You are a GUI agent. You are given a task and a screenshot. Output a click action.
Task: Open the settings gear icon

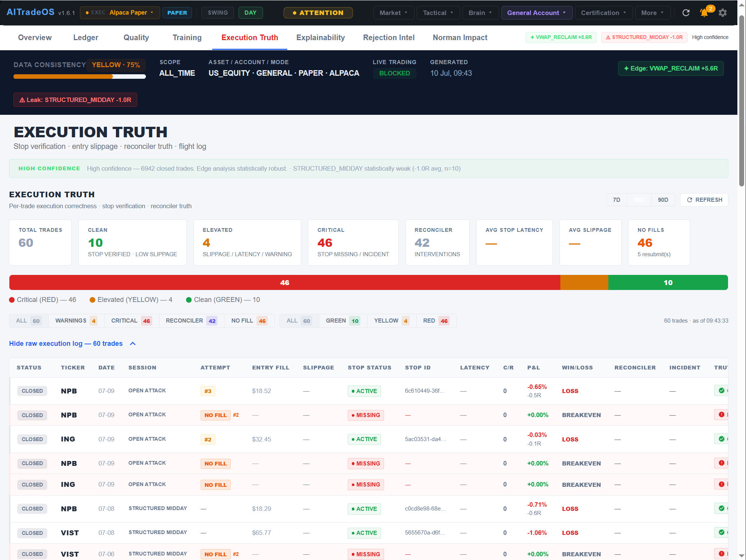[723, 13]
